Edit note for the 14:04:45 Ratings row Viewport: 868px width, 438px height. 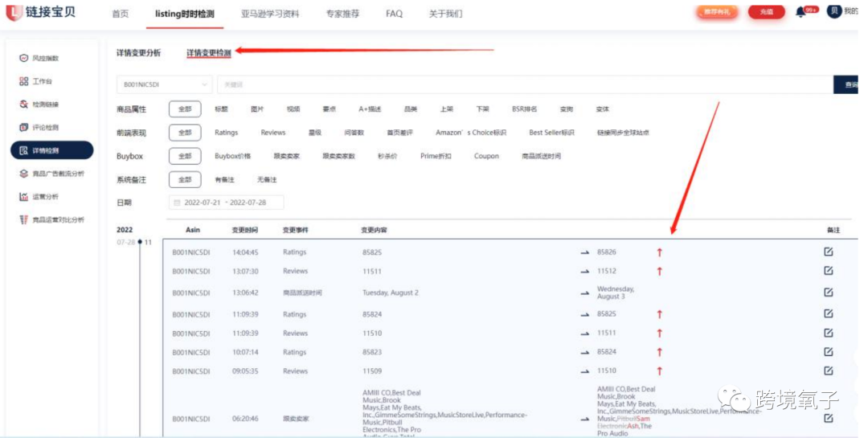pyautogui.click(x=828, y=252)
